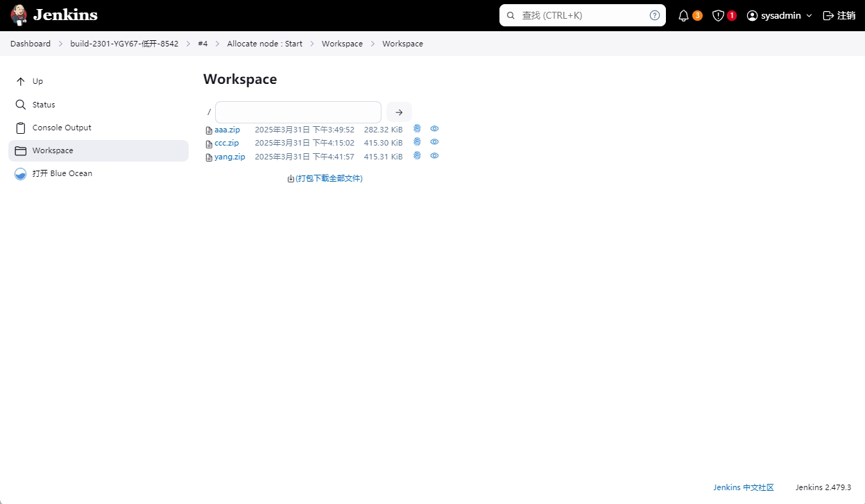Click ccc.zip timestamp 下午4:15:02

coord(333,143)
